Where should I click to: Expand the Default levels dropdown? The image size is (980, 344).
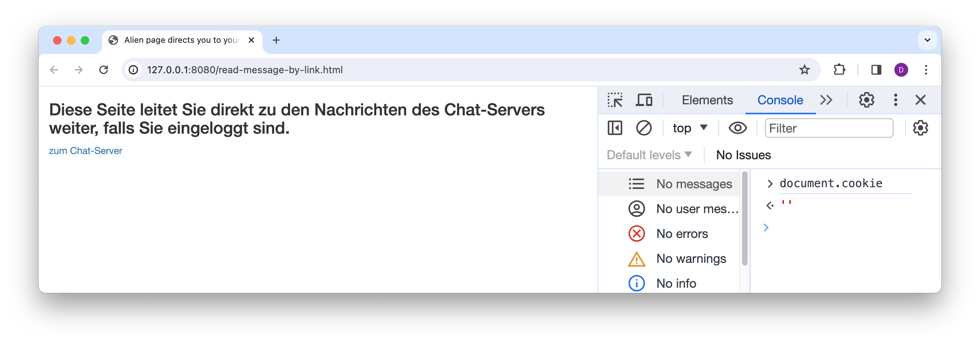[649, 155]
